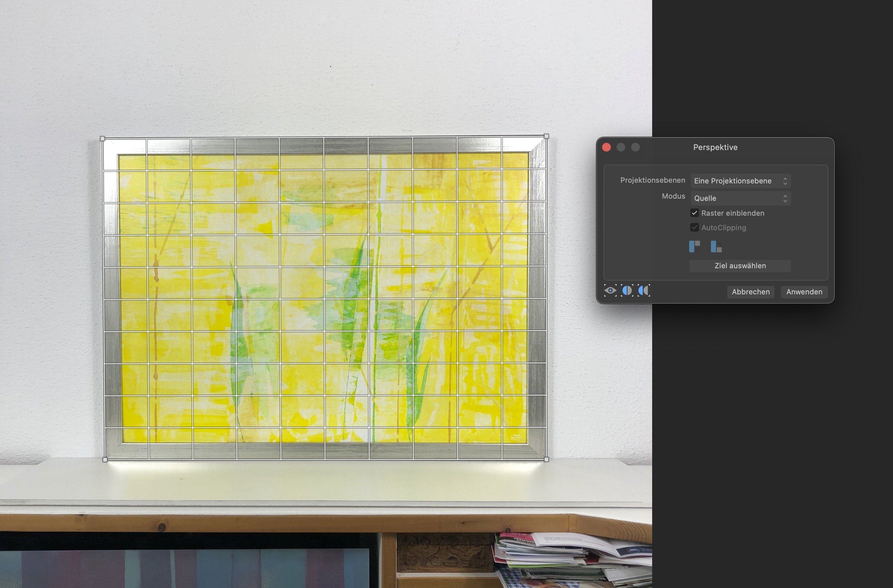This screenshot has height=588, width=893.
Task: Select the split view preview icon
Action: (627, 291)
